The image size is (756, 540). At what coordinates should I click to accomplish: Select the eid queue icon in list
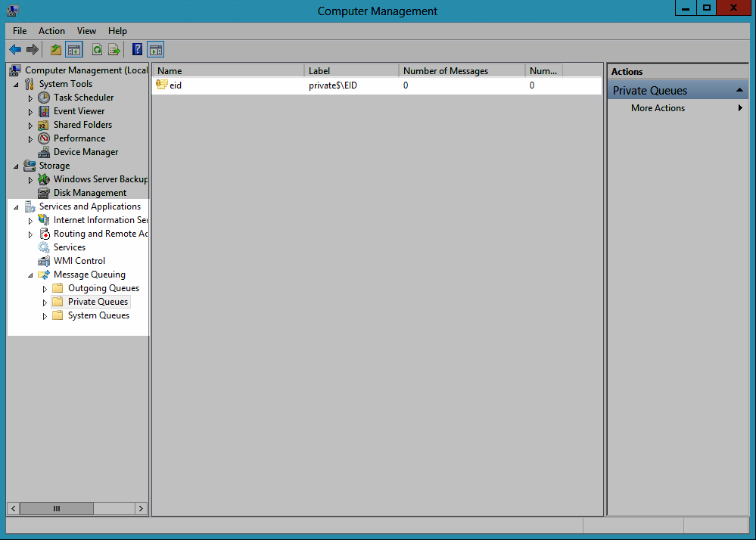pyautogui.click(x=161, y=85)
